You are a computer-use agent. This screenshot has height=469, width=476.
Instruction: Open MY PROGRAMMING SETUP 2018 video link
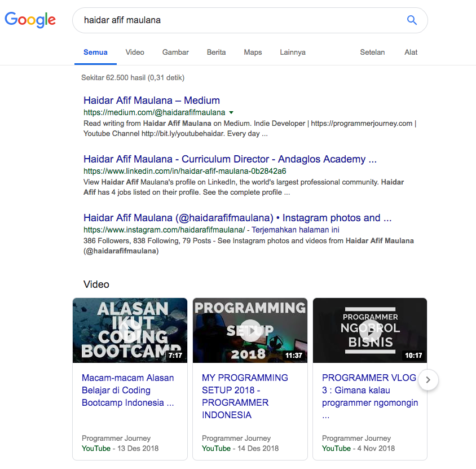click(245, 396)
